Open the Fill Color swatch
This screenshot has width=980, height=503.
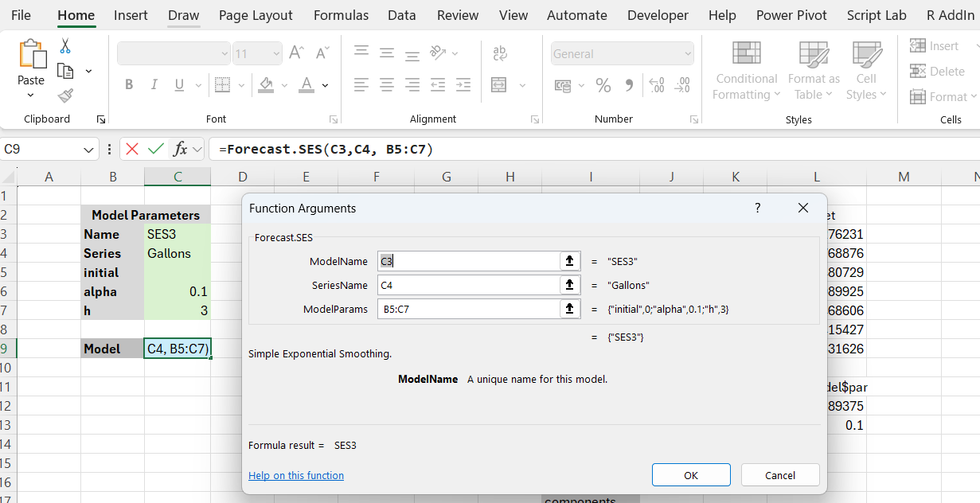coord(266,84)
